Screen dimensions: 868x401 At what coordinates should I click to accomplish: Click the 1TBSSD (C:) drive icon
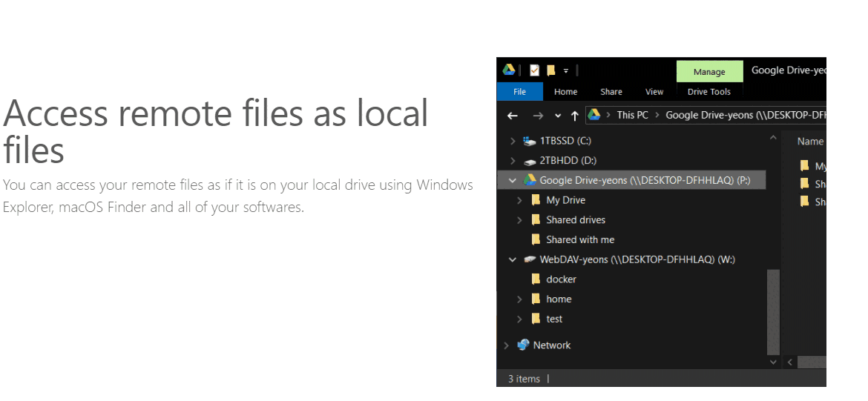[529, 141]
